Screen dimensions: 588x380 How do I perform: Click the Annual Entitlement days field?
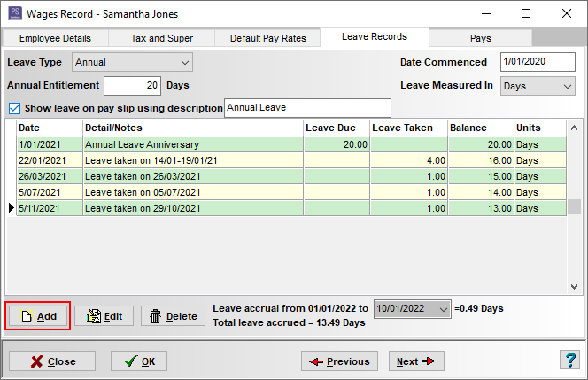click(x=133, y=86)
